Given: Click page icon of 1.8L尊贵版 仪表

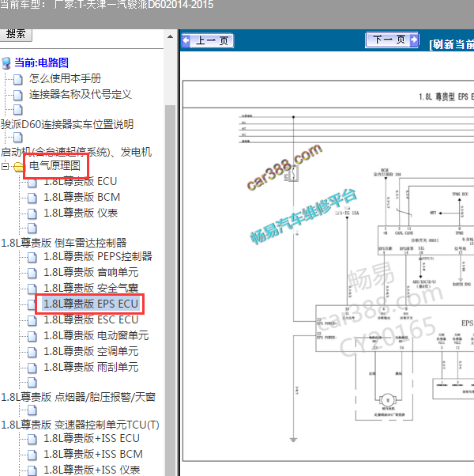Looking at the screenshot, I should tap(32, 213).
